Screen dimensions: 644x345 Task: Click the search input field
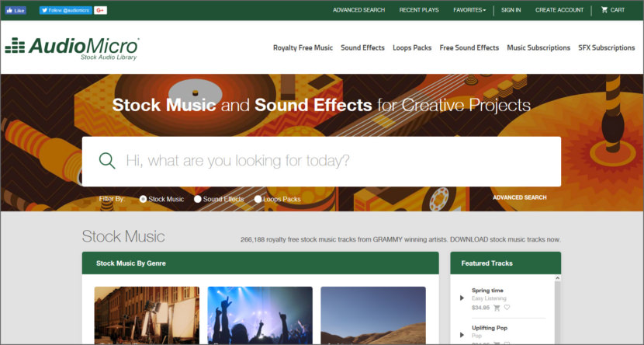pos(321,161)
